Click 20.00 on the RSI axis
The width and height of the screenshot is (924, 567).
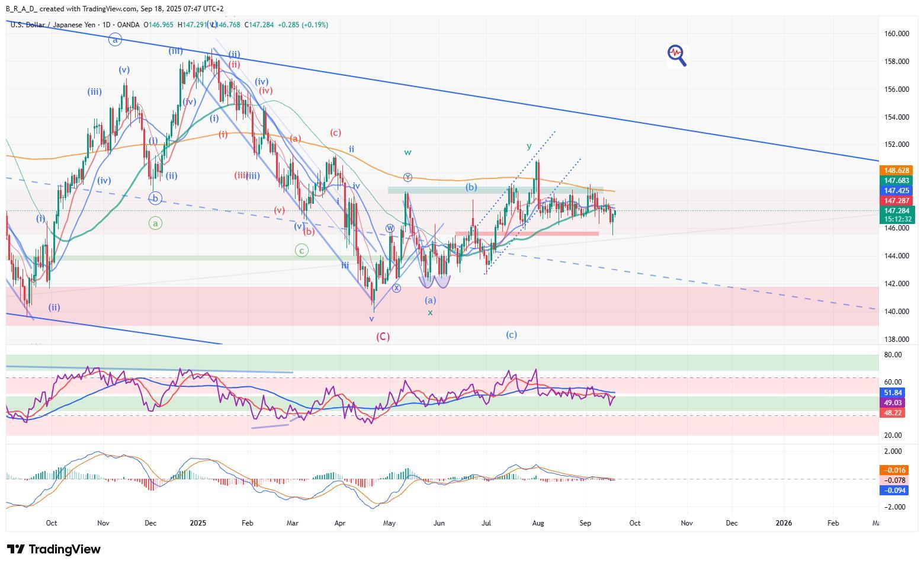(893, 435)
